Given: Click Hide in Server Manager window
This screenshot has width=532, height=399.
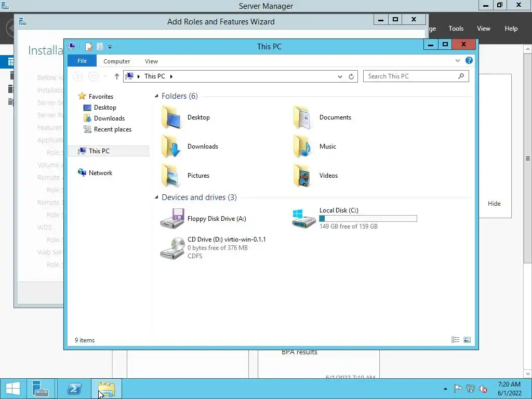Looking at the screenshot, I should click(494, 203).
